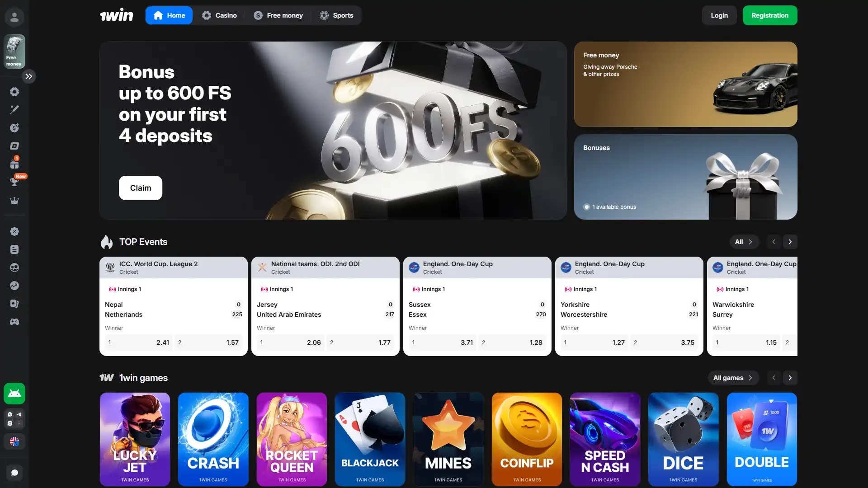Open the Free money Porsche giveaway card
Viewport: 868px width, 488px height.
(x=686, y=84)
